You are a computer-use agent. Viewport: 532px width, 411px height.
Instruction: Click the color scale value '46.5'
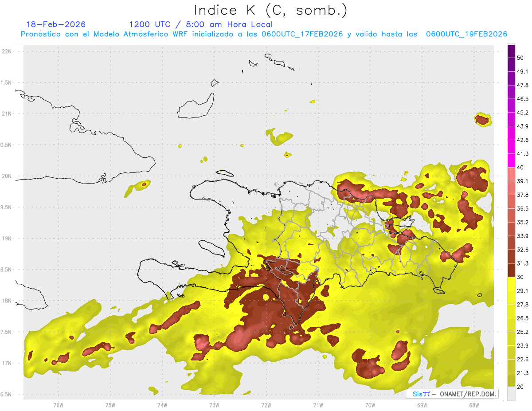(x=522, y=99)
